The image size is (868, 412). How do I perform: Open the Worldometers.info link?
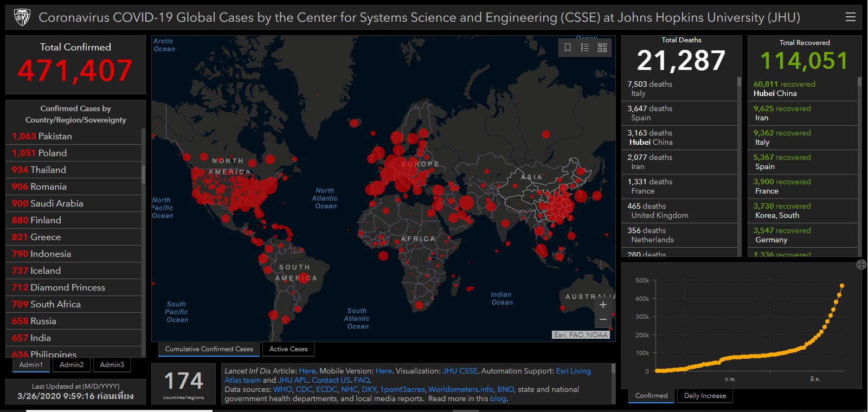tap(461, 389)
